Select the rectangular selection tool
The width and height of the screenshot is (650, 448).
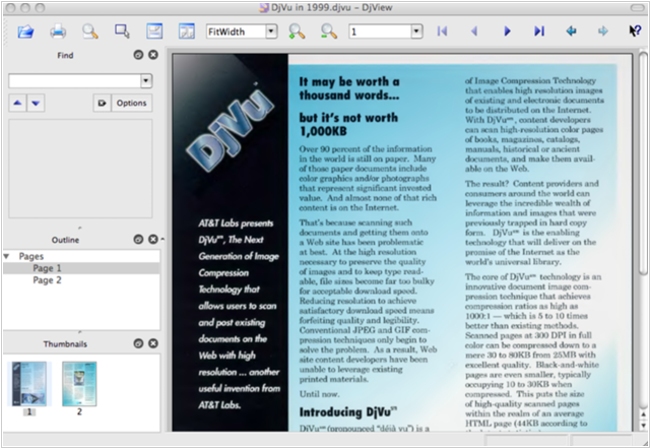(x=122, y=32)
